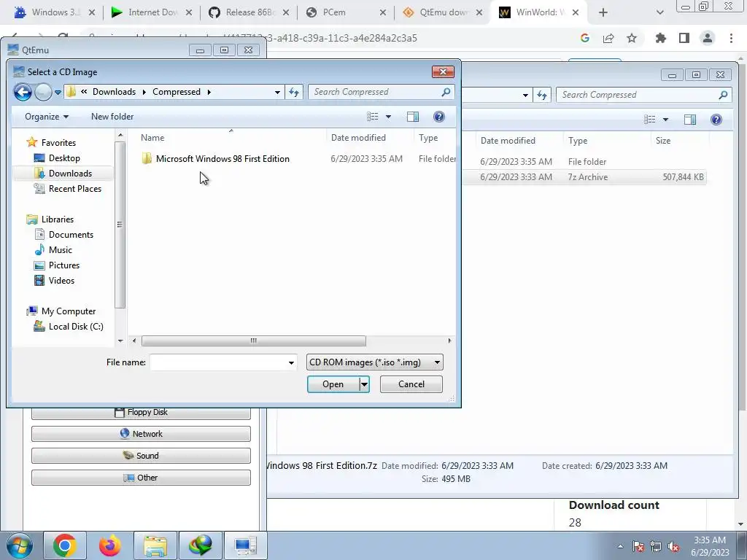Open CD ROM images file type dropdown
The image size is (747, 560).
pyautogui.click(x=374, y=362)
